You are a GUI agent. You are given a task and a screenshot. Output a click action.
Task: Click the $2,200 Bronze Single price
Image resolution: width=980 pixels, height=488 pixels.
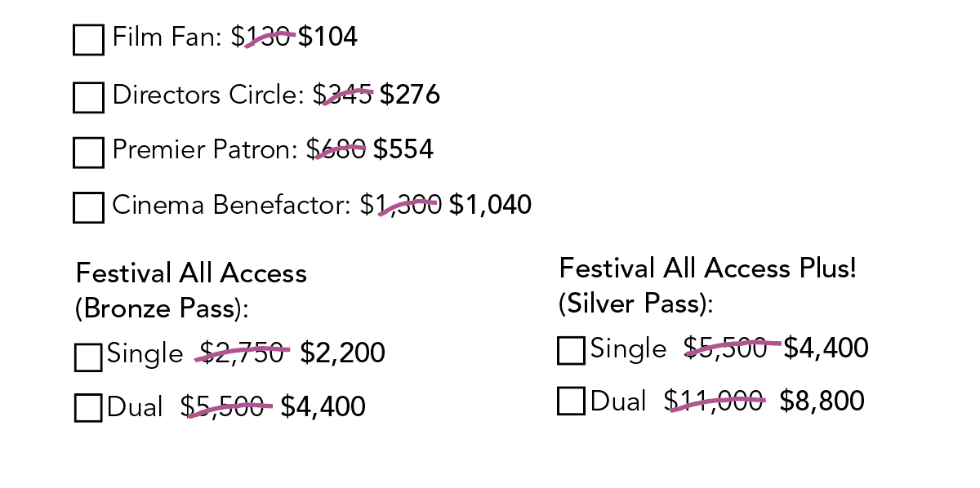[x=342, y=353]
